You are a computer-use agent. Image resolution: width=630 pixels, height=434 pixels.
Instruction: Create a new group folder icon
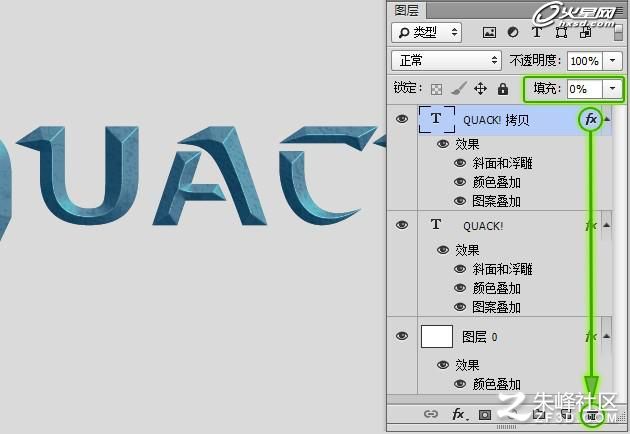coord(538,414)
